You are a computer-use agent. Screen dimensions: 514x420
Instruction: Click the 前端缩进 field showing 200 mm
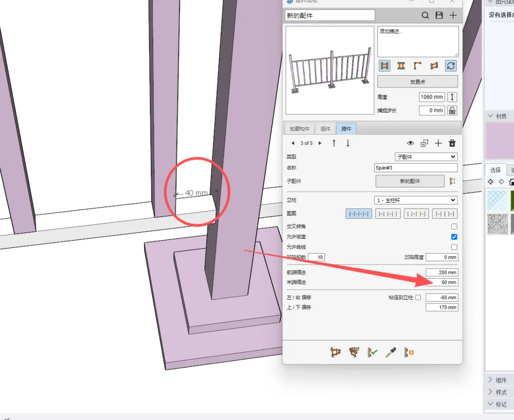click(442, 272)
